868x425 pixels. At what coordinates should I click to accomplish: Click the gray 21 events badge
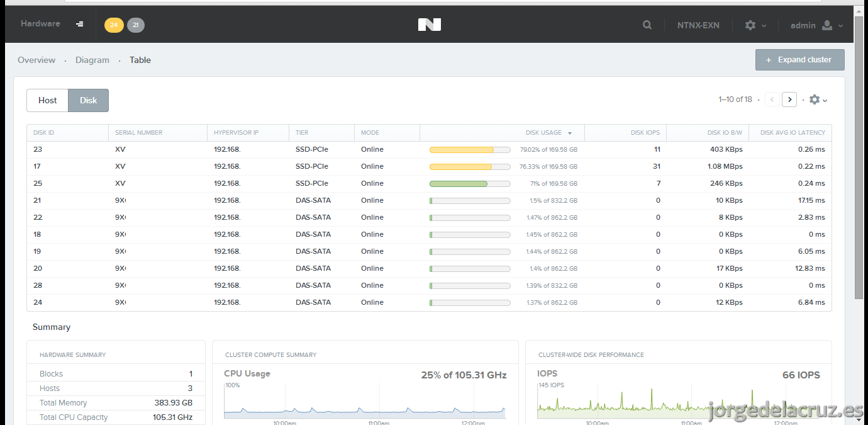[136, 25]
